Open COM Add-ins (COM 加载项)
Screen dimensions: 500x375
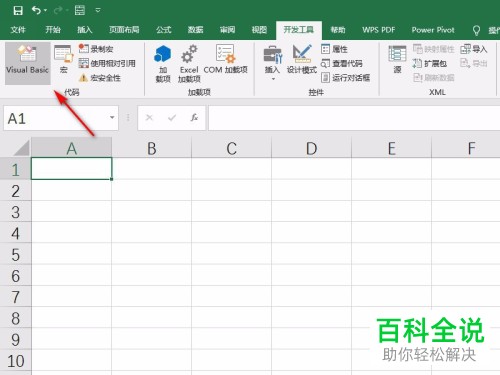coord(225,60)
